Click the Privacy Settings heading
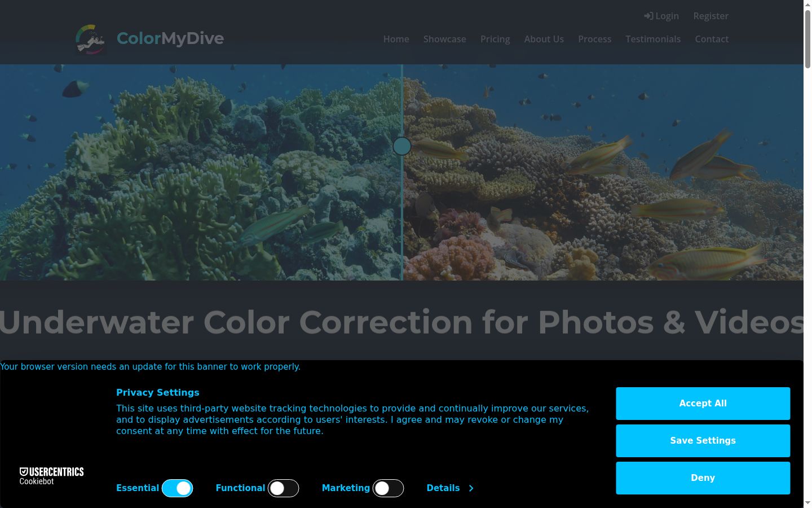Image resolution: width=812 pixels, height=508 pixels. click(x=158, y=392)
